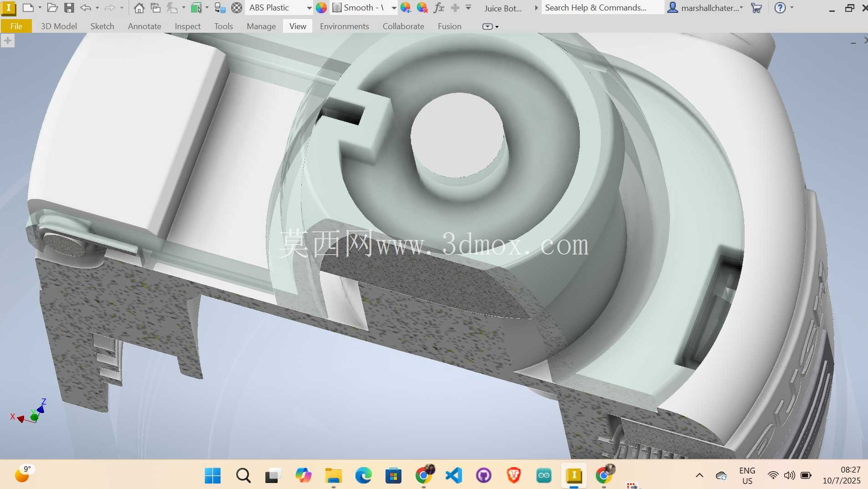Switch to the Manage tab

261,26
